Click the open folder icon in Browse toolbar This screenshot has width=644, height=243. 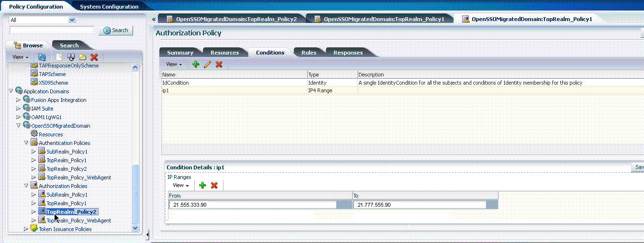83,57
